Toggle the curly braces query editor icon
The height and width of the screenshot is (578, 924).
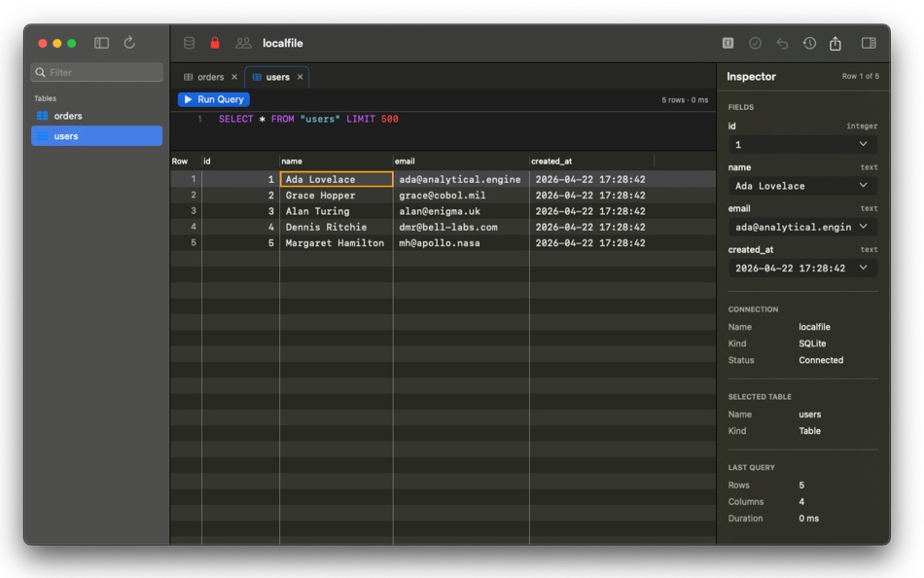click(x=728, y=43)
